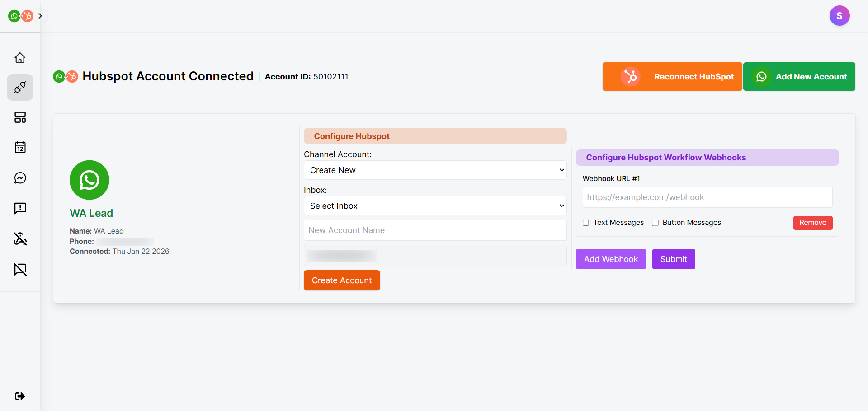868x411 pixels.
Task: Open the messenger chat icon in sidebar
Action: click(x=20, y=178)
